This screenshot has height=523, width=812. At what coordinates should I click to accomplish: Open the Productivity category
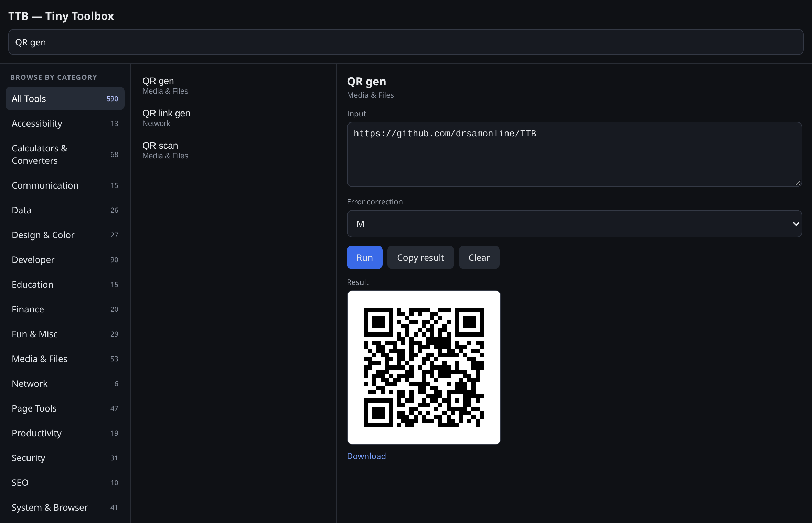click(x=65, y=433)
